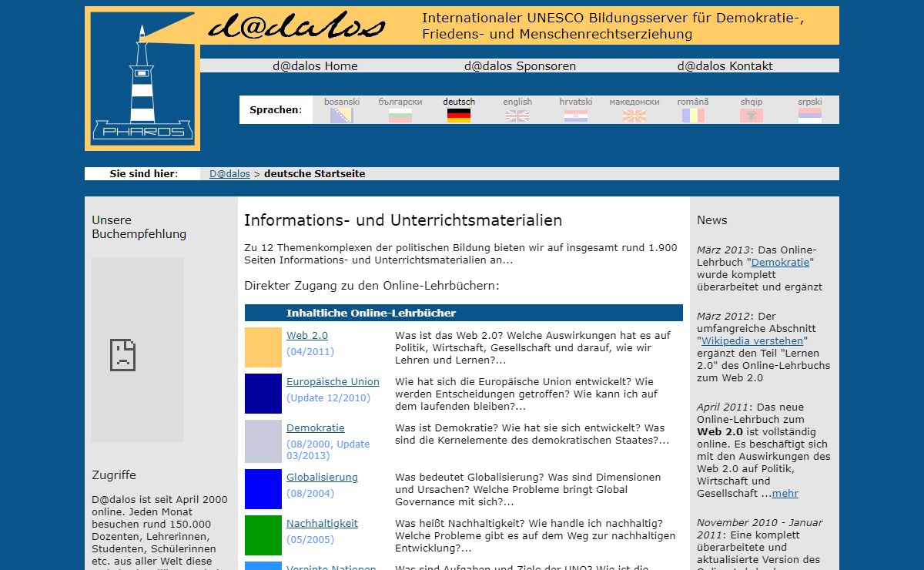
Task: Choose deutsch language label
Action: pos(459,102)
